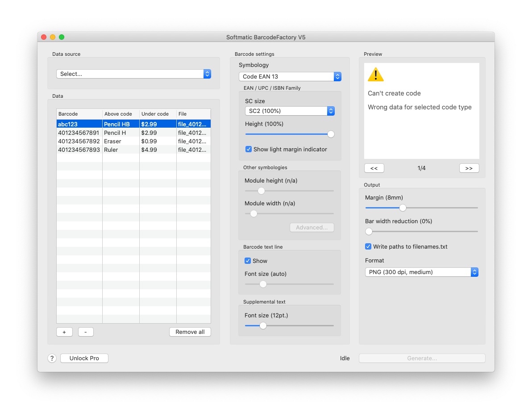Click the Above code column header
This screenshot has width=532, height=408.
(x=121, y=114)
